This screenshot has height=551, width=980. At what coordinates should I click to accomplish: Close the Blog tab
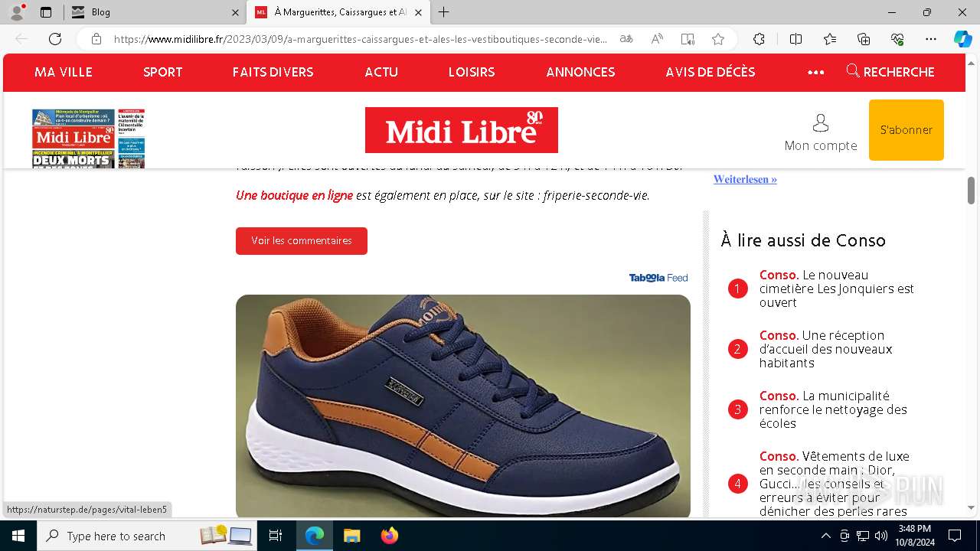coord(235,12)
